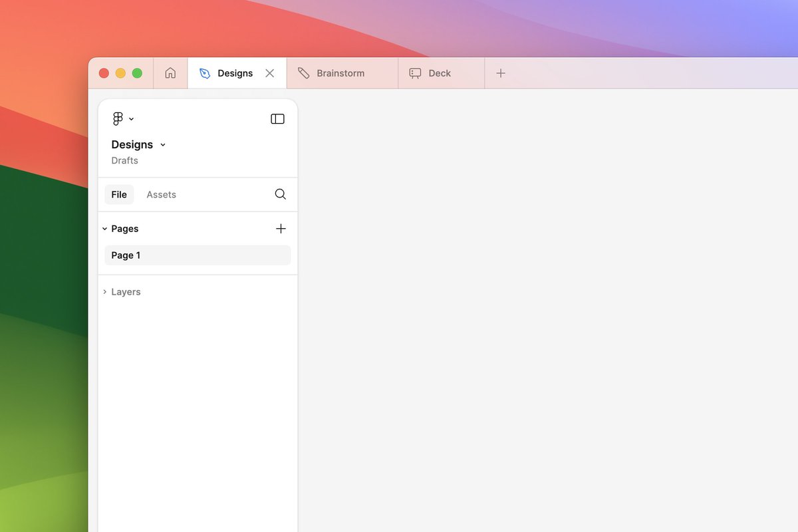
Task: Select the File panel tab
Action: click(x=119, y=194)
